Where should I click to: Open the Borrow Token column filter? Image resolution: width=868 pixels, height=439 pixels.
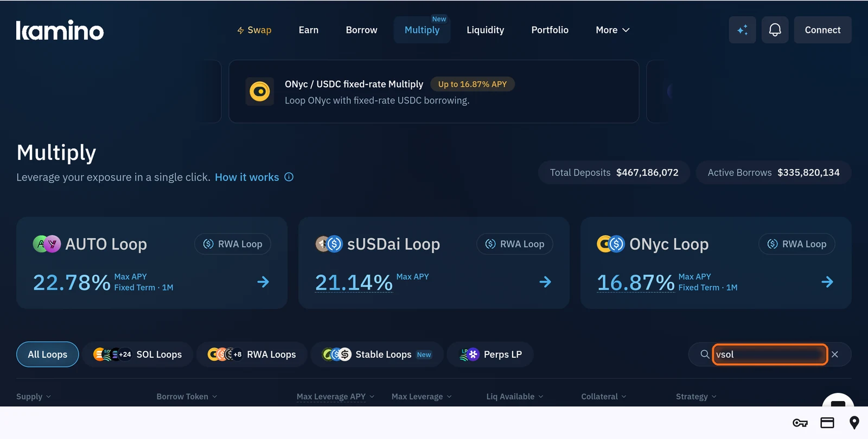coord(187,397)
